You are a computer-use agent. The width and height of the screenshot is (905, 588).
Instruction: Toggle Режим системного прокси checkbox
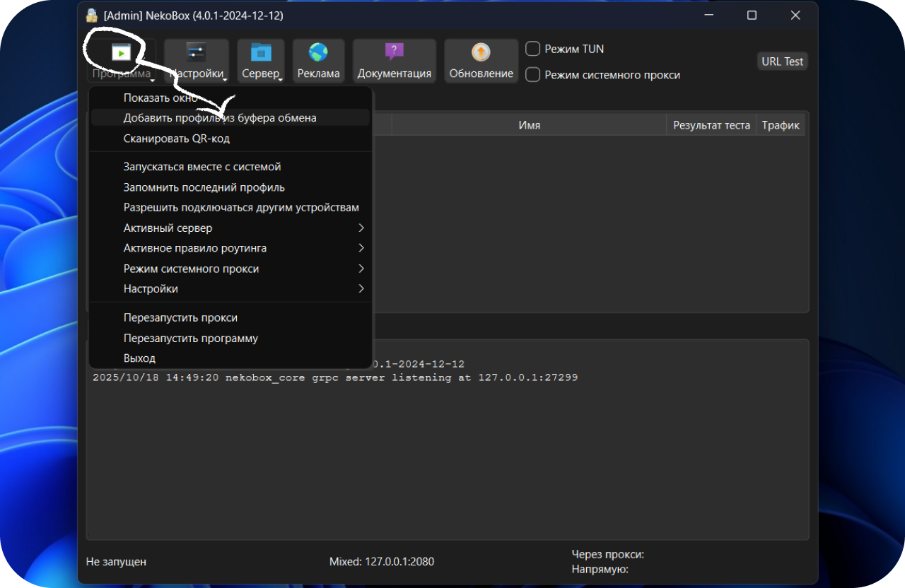(x=533, y=75)
